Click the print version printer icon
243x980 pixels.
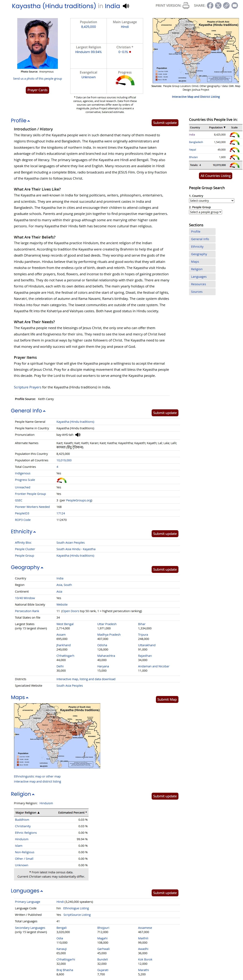tap(186, 6)
